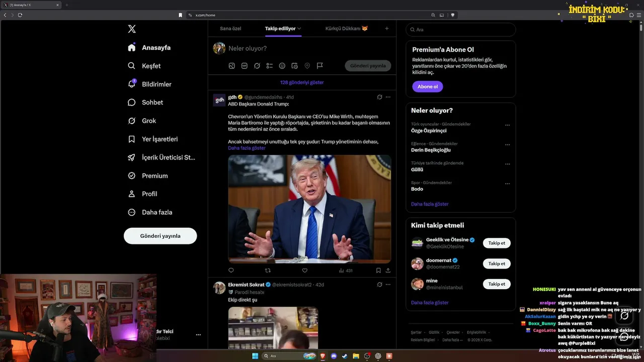
Task: Add a poll to the post
Action: 270,66
